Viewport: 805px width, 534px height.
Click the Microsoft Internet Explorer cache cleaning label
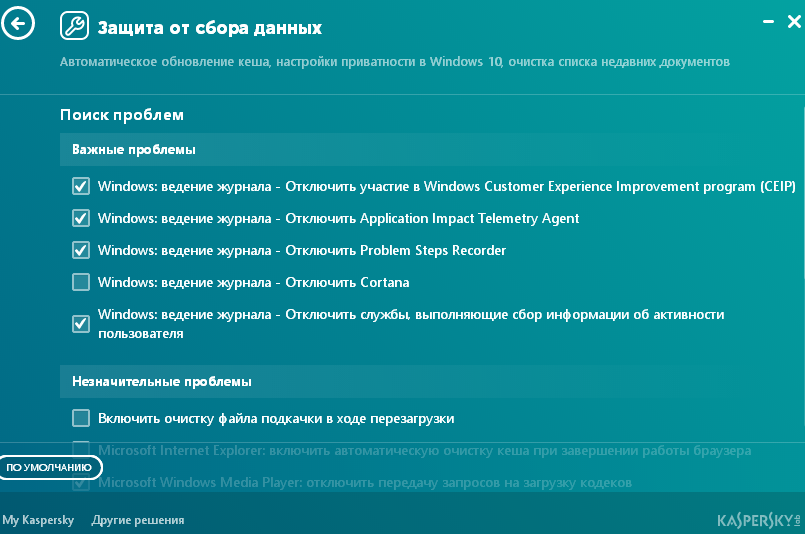[425, 450]
